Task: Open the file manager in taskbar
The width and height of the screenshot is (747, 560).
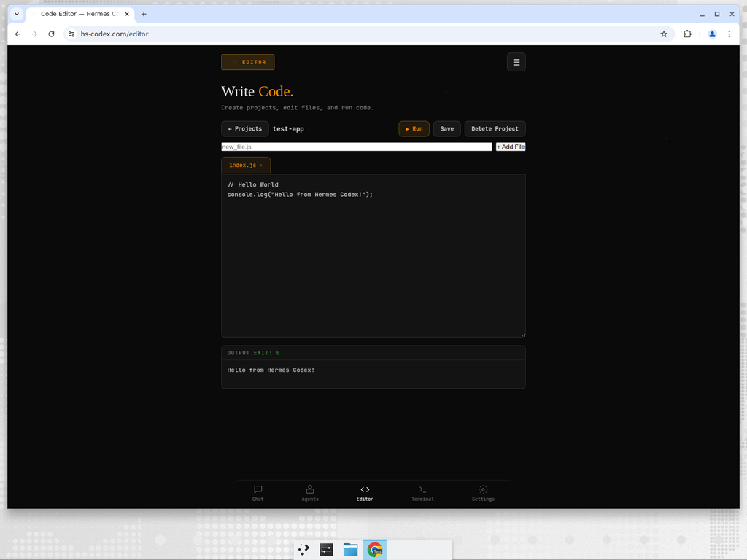Action: 351,550
